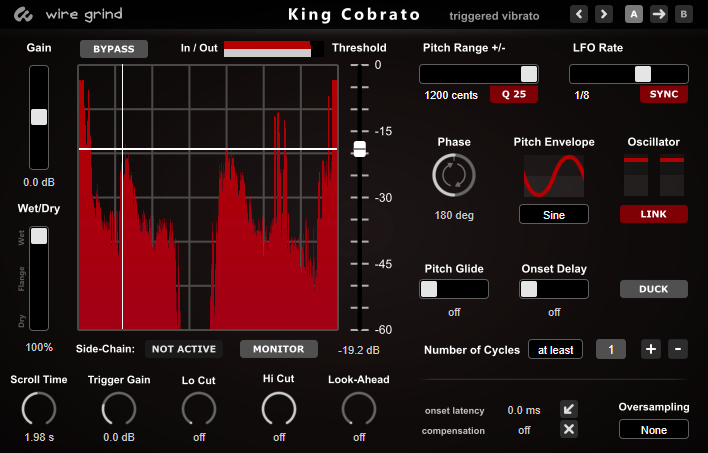Select preset slot B
This screenshot has height=453, width=708.
pyautogui.click(x=684, y=14)
